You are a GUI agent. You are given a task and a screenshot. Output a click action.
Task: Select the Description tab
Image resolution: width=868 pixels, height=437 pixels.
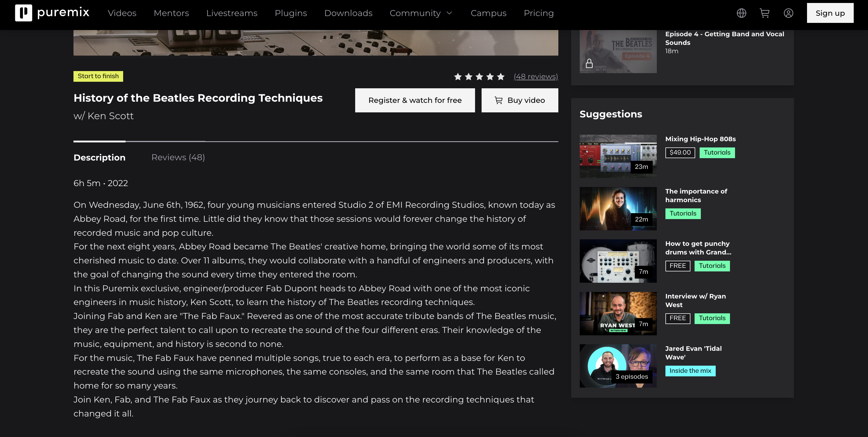(99, 157)
